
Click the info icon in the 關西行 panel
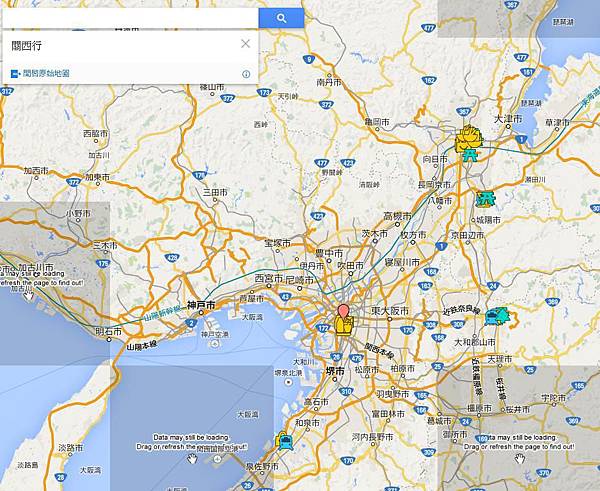[x=246, y=74]
